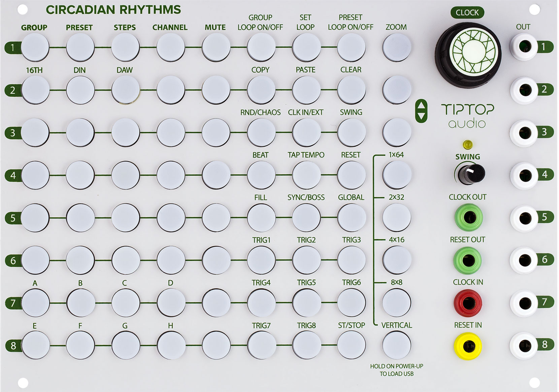Select the button labeled D in row 7
The width and height of the screenshot is (559, 392).
point(170,303)
